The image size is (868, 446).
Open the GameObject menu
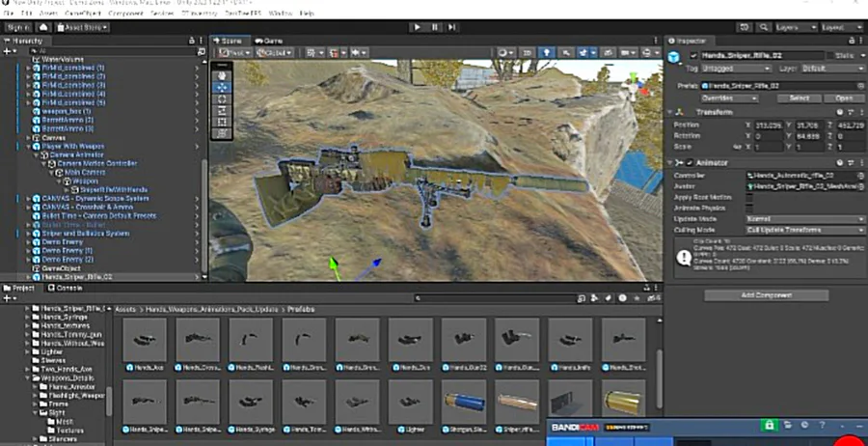coord(83,13)
